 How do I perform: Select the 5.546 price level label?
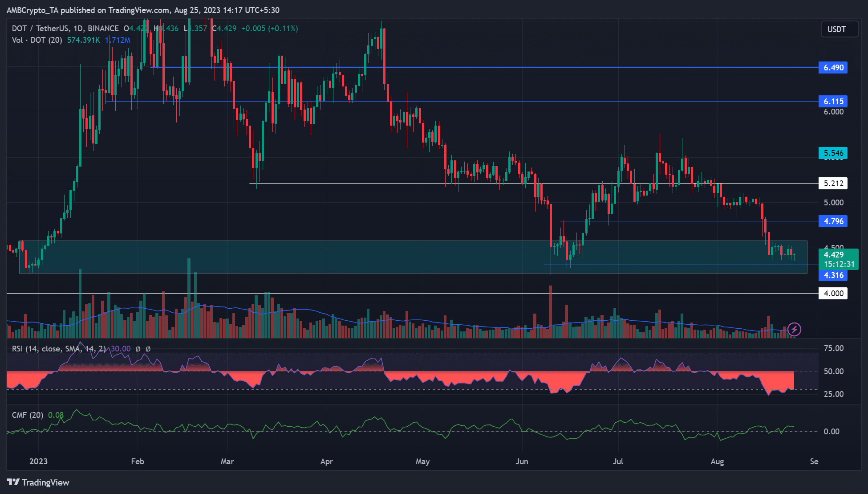(833, 153)
